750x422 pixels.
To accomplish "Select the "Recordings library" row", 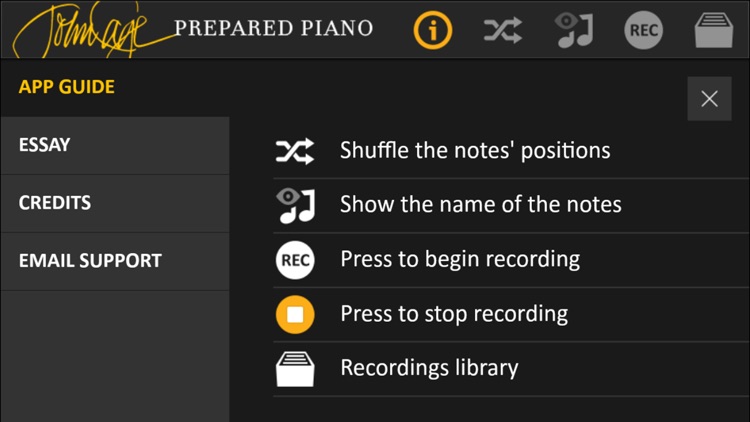I will pyautogui.click(x=511, y=369).
